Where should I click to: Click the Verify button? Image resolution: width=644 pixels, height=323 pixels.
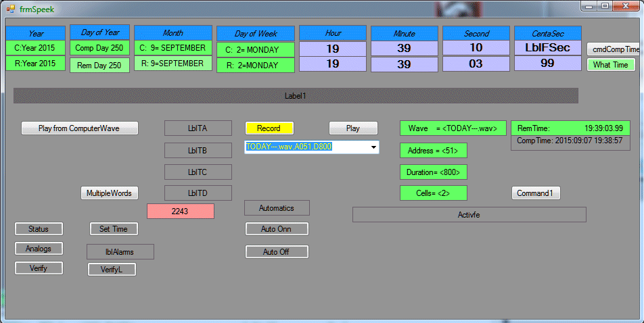(x=39, y=268)
